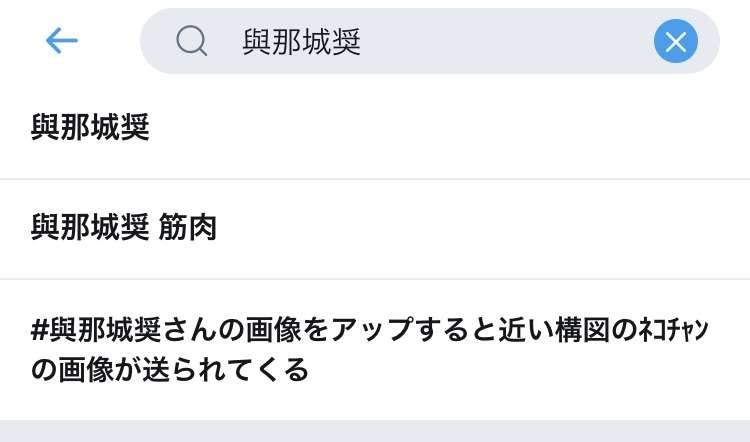Select the row with only 與那城奨 in bold

click(x=375, y=127)
